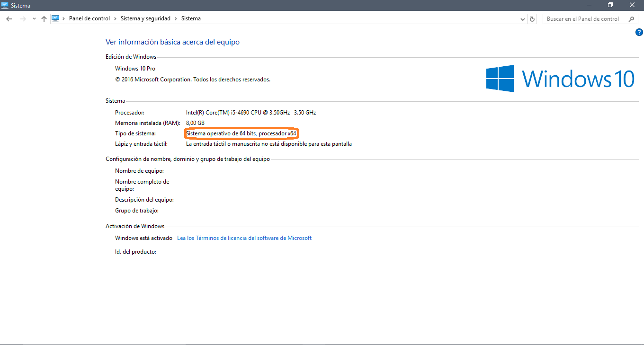This screenshot has height=345, width=644.
Task: Click the Id. del producto label
Action: click(135, 252)
